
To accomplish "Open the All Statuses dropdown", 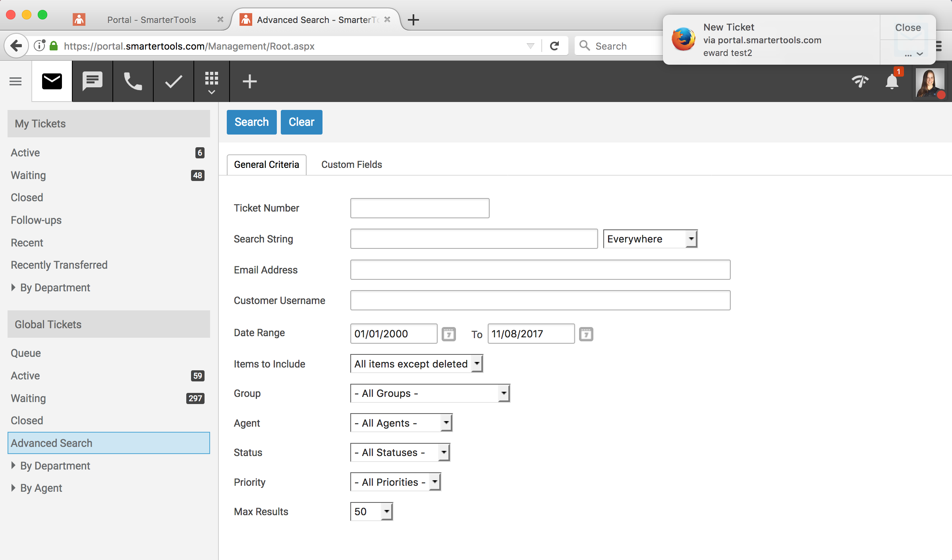I will [x=400, y=452].
